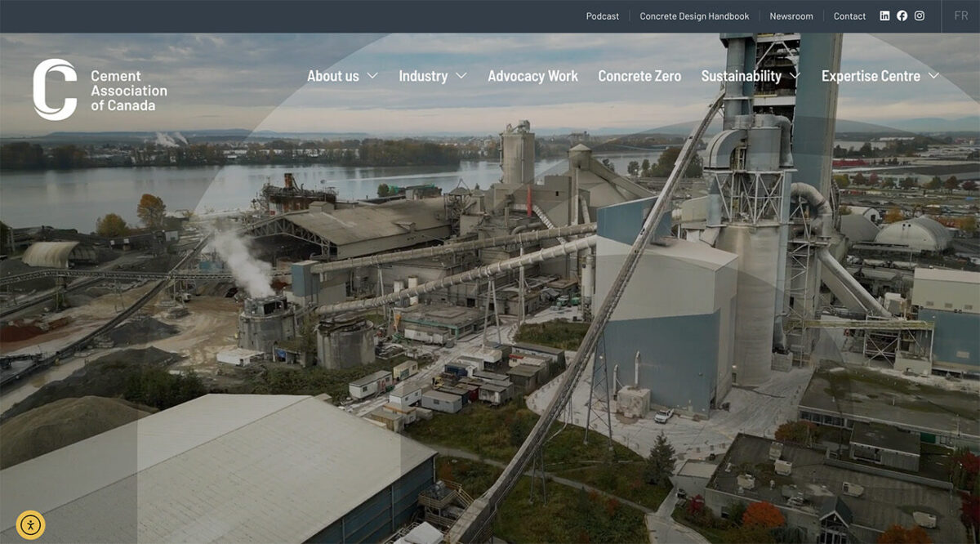Expand the About us chevron
This screenshot has height=544, width=980.
pos(372,76)
